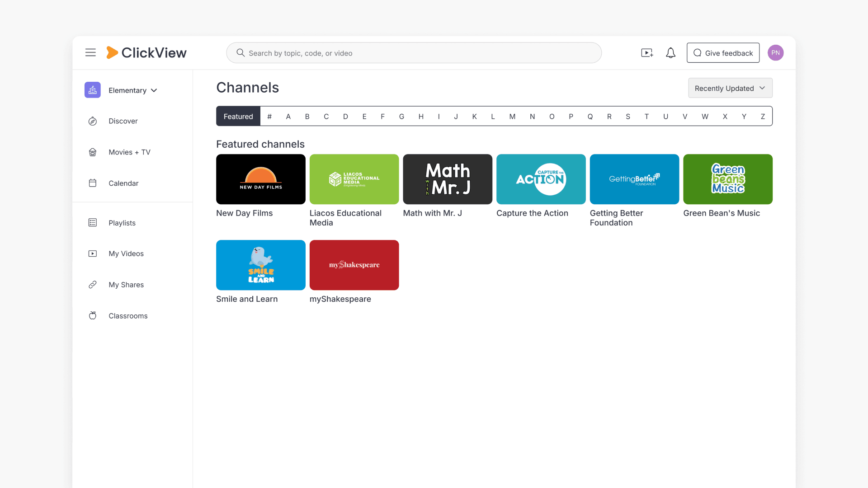The width and height of the screenshot is (868, 488).
Task: Filter channels by letter C
Action: 326,116
